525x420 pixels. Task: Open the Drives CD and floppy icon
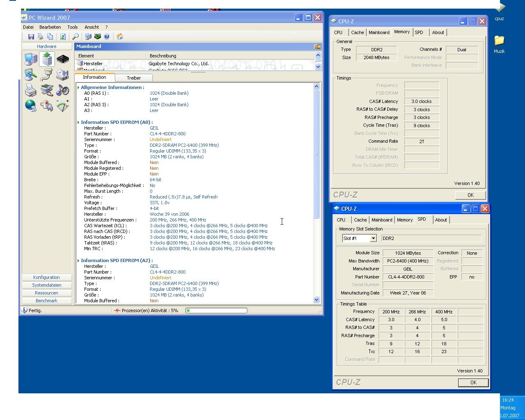pyautogui.click(x=63, y=75)
